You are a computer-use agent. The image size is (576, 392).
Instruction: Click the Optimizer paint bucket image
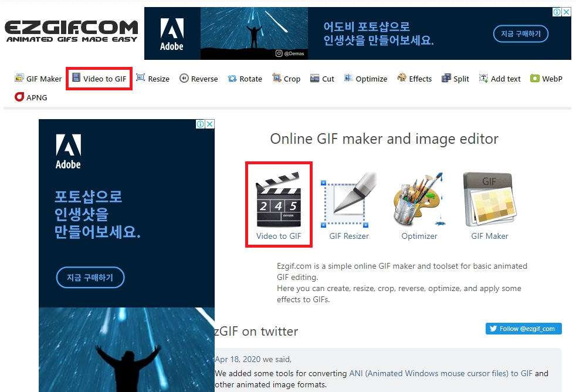[419, 199]
